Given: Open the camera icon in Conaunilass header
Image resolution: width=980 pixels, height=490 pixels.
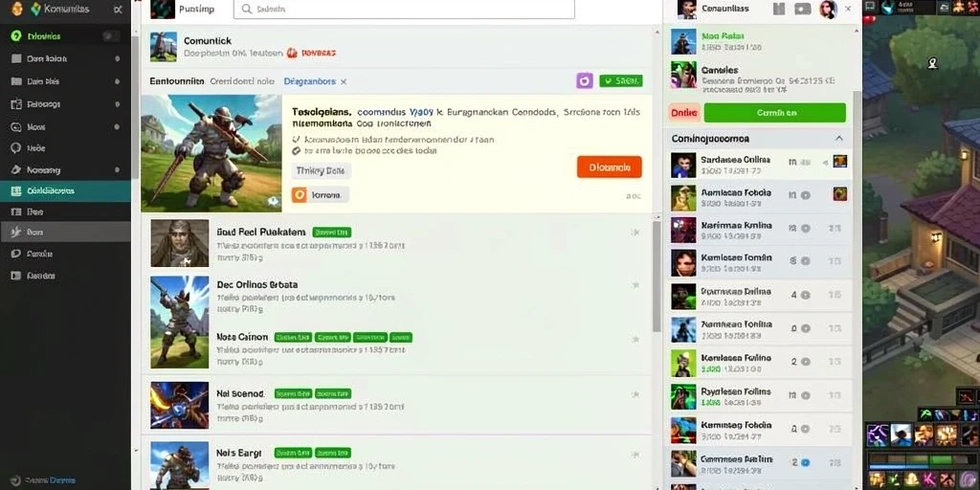Looking at the screenshot, I should point(803,9).
